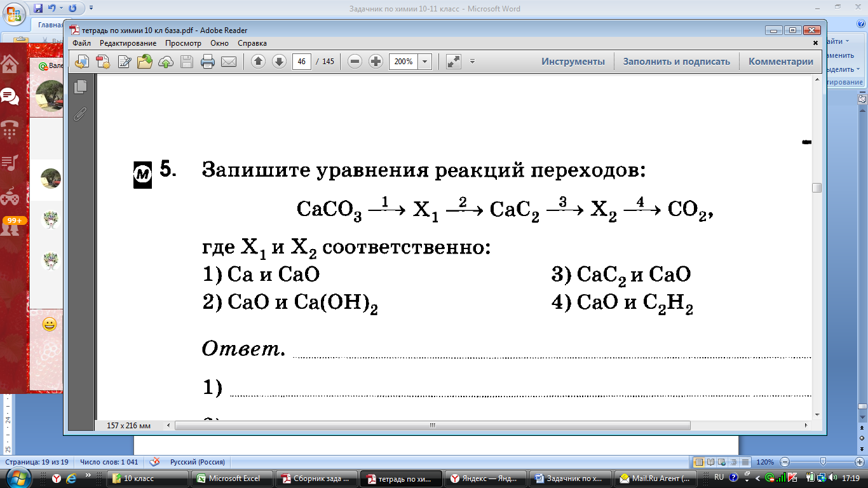The image size is (868, 488).
Task: Click the Microsoft Office button in Word
Action: (13, 13)
